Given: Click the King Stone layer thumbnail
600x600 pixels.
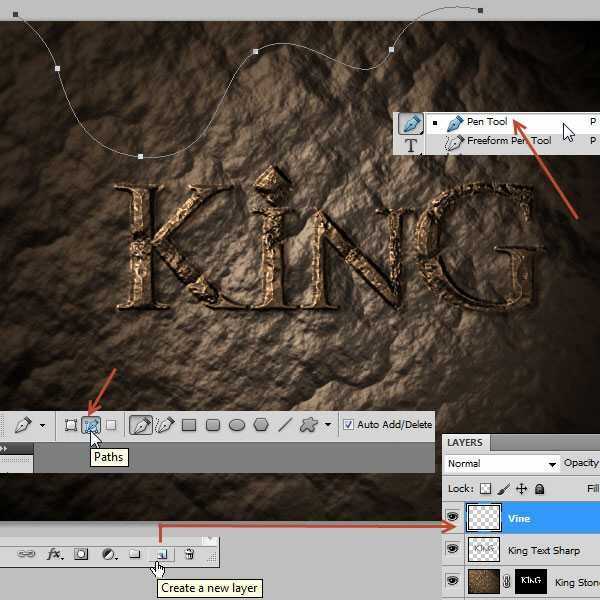Looking at the screenshot, I should point(485,582).
